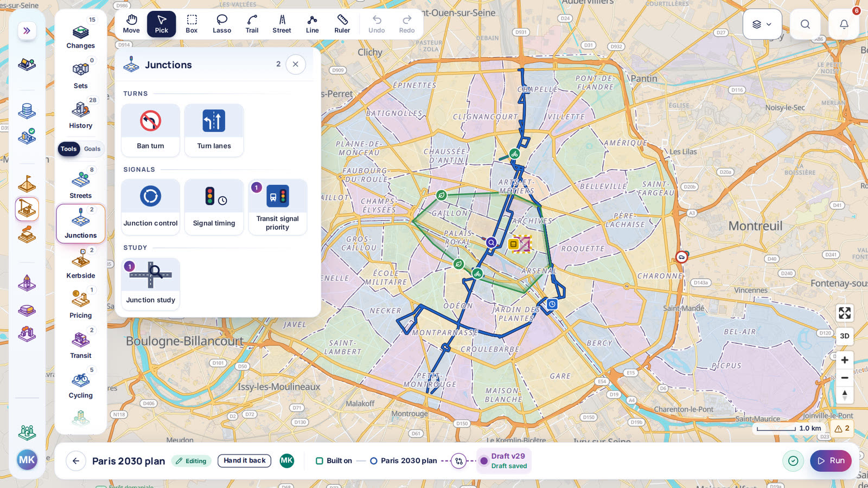Viewport: 868px width, 488px height.
Task: Open the Cycling tool group
Action: [x=81, y=384]
